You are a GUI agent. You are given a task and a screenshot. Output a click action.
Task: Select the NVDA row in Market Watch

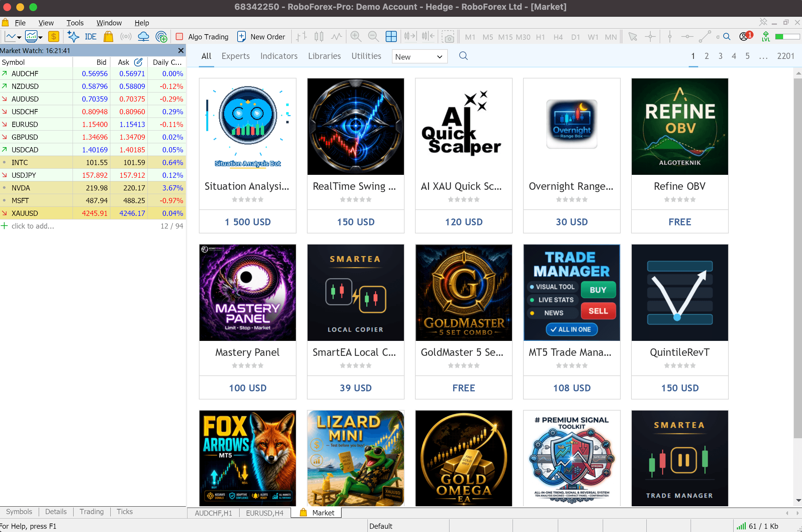[93, 188]
